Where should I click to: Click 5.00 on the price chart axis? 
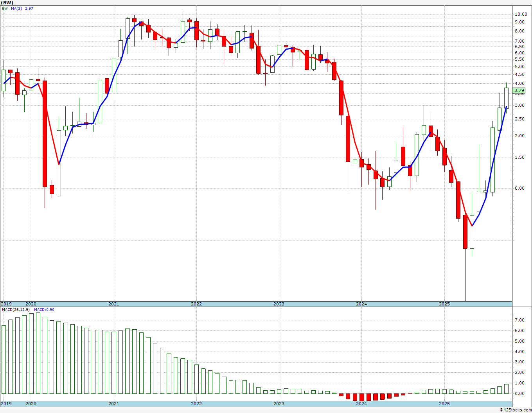tap(519, 66)
